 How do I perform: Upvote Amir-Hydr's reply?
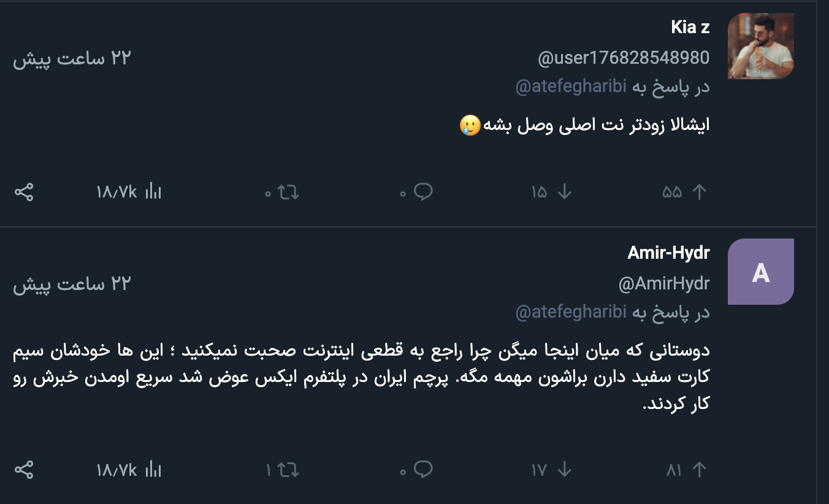tap(699, 470)
